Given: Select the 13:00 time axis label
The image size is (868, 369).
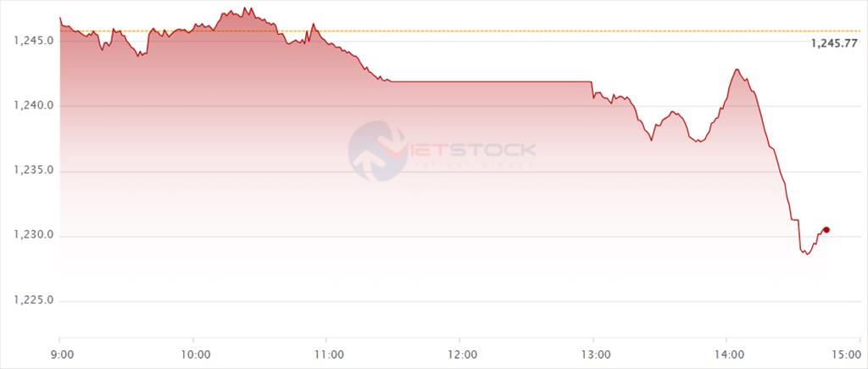Looking at the screenshot, I should point(593,354).
